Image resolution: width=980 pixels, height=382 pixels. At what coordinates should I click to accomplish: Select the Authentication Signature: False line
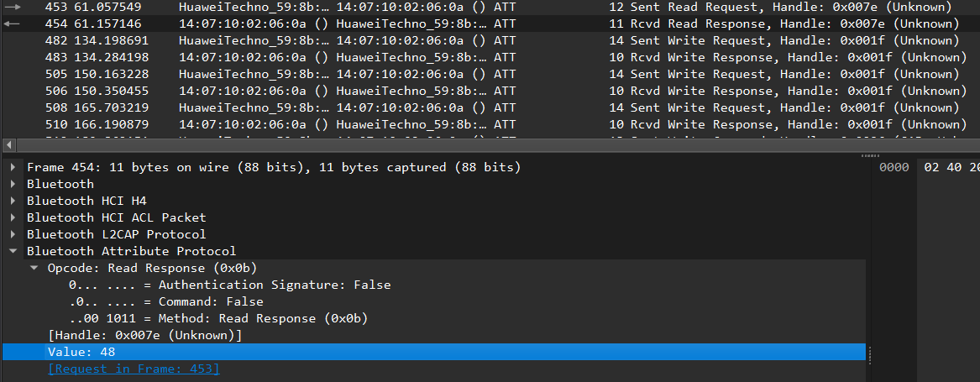tap(229, 285)
